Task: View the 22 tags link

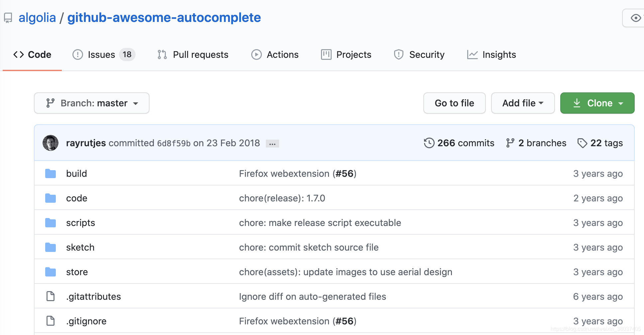Action: (600, 143)
